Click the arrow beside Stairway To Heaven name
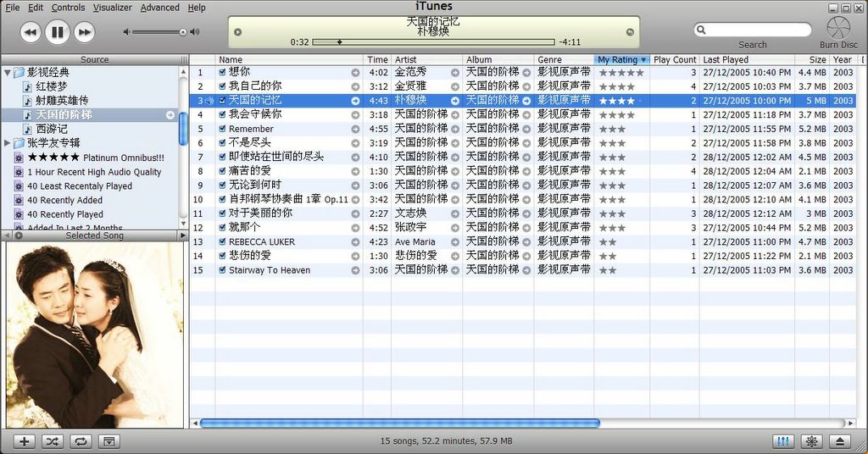This screenshot has height=454, width=868. (x=355, y=270)
